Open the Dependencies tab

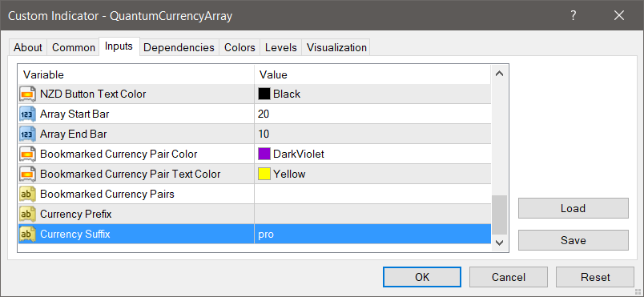point(179,47)
